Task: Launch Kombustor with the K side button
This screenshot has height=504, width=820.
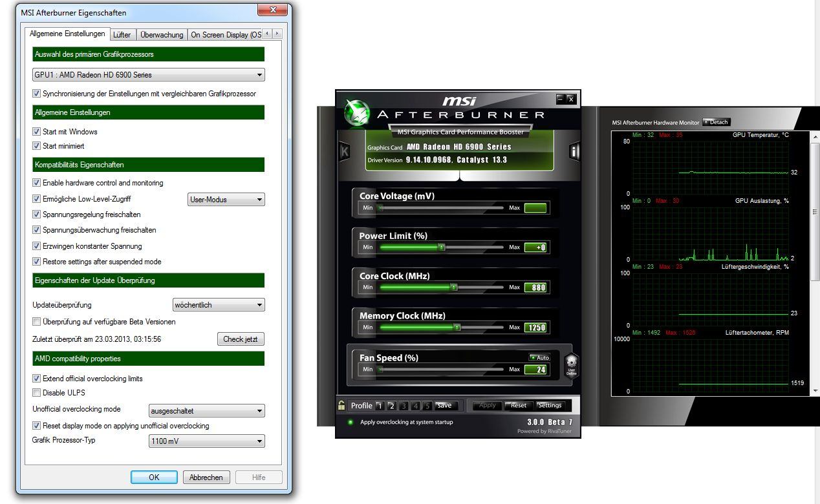Action: (x=344, y=151)
